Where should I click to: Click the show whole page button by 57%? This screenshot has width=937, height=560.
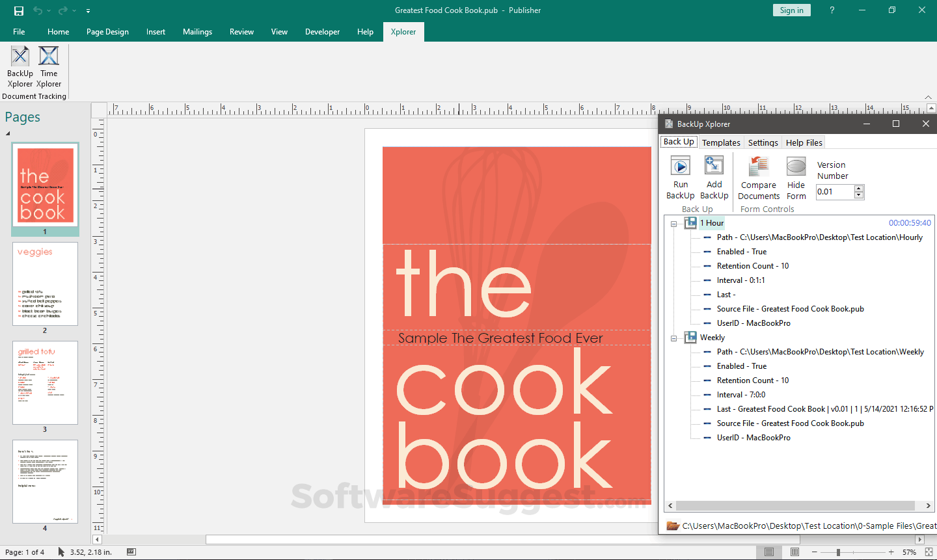tap(929, 552)
